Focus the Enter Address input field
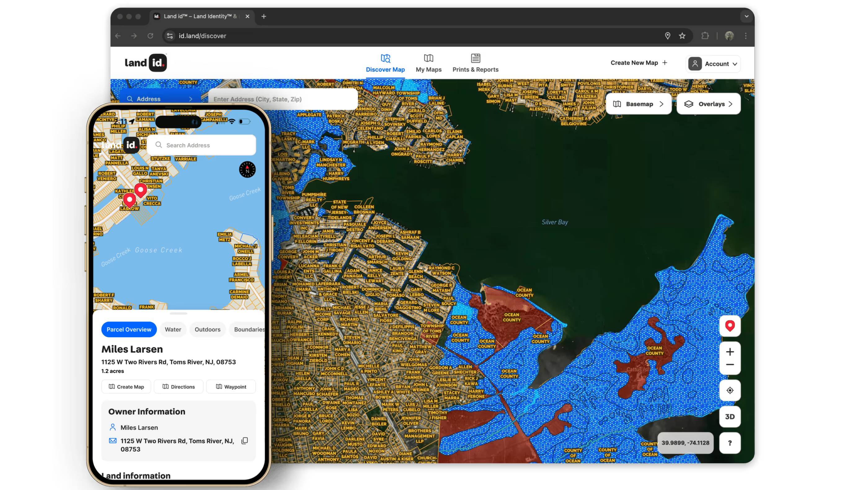 coord(282,99)
